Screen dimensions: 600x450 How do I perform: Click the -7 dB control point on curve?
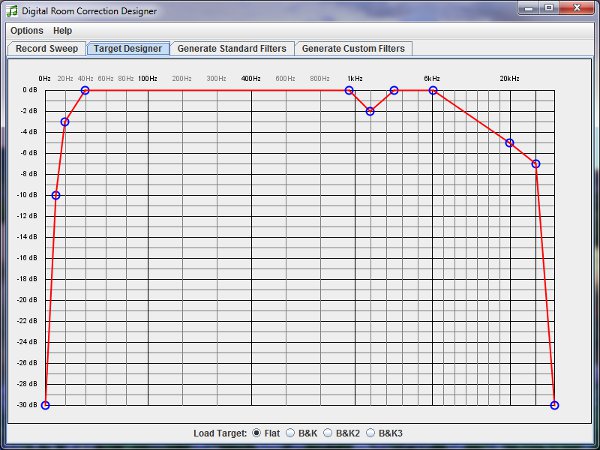[x=536, y=164]
